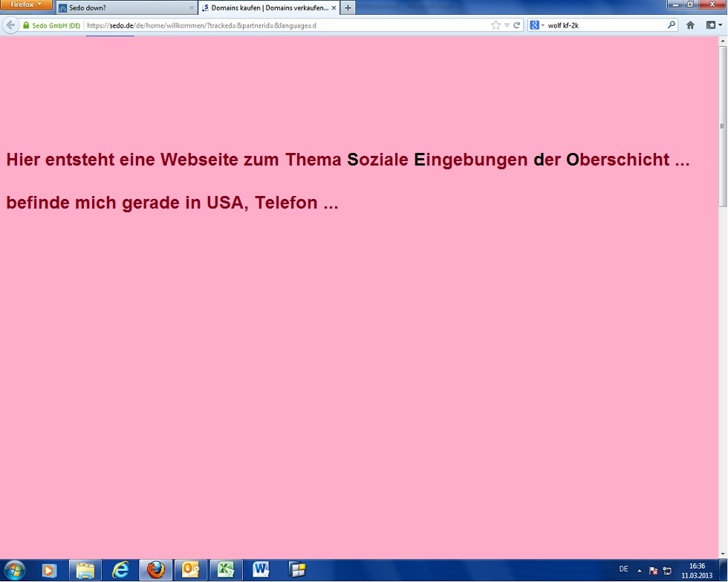Click the text 'befinde mich gerade in USA'
The width and height of the screenshot is (728, 582).
pyautogui.click(x=127, y=203)
